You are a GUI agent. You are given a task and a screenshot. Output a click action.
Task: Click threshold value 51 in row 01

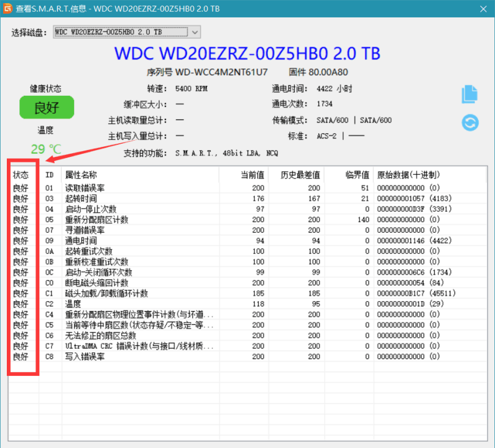(365, 188)
